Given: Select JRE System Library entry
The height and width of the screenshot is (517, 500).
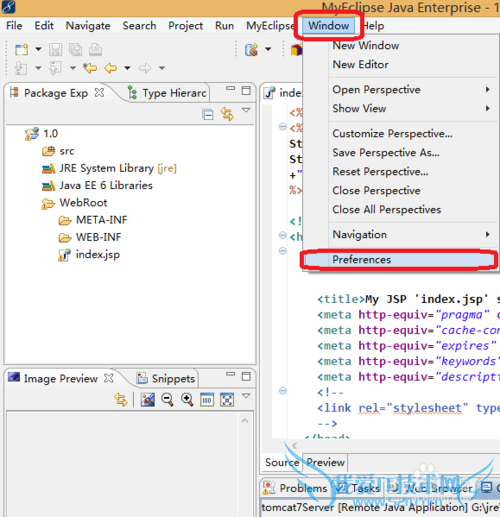Looking at the screenshot, I should pyautogui.click(x=109, y=168).
